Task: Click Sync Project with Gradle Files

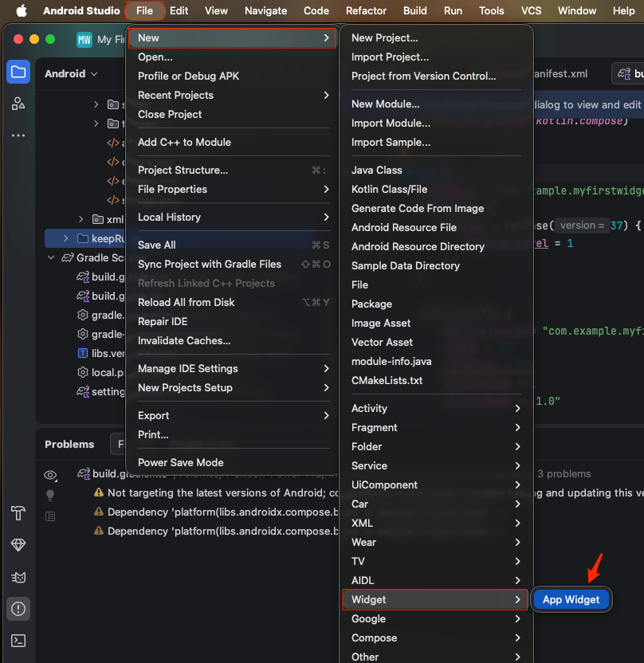Action: tap(234, 264)
